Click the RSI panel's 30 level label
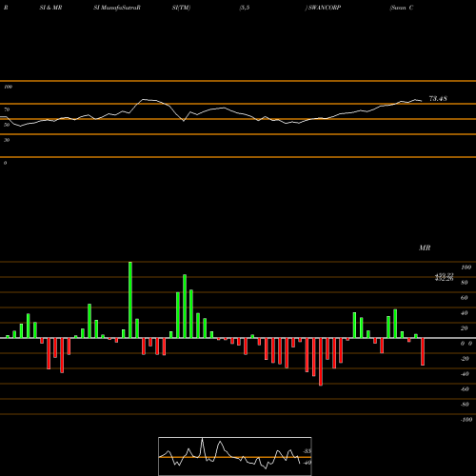476x476 pixels. pos(7,140)
